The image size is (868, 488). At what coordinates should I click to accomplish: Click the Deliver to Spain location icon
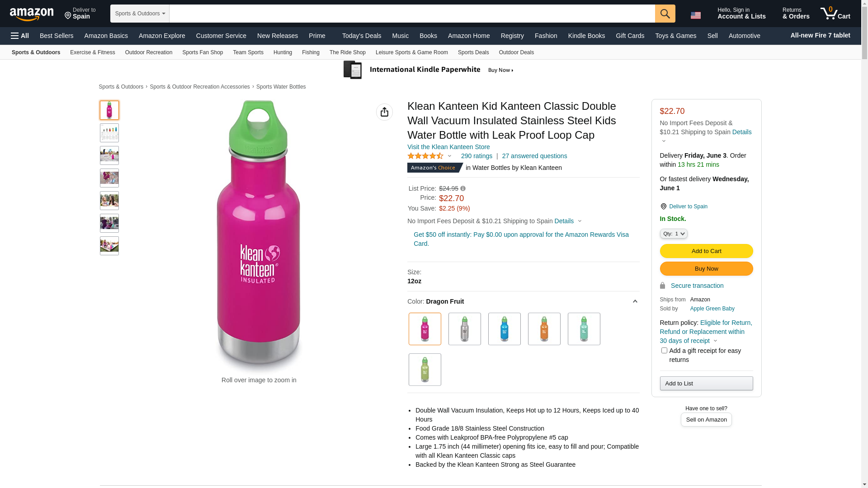tap(663, 206)
